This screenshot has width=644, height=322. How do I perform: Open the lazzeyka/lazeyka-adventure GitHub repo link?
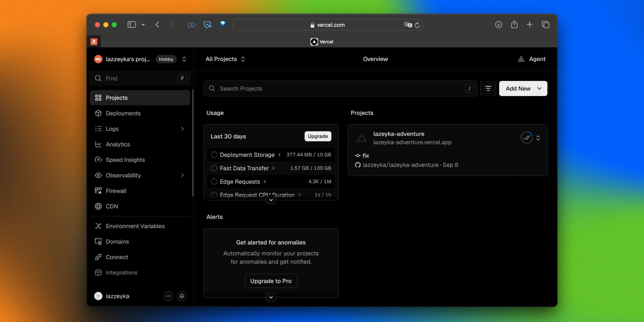click(400, 165)
